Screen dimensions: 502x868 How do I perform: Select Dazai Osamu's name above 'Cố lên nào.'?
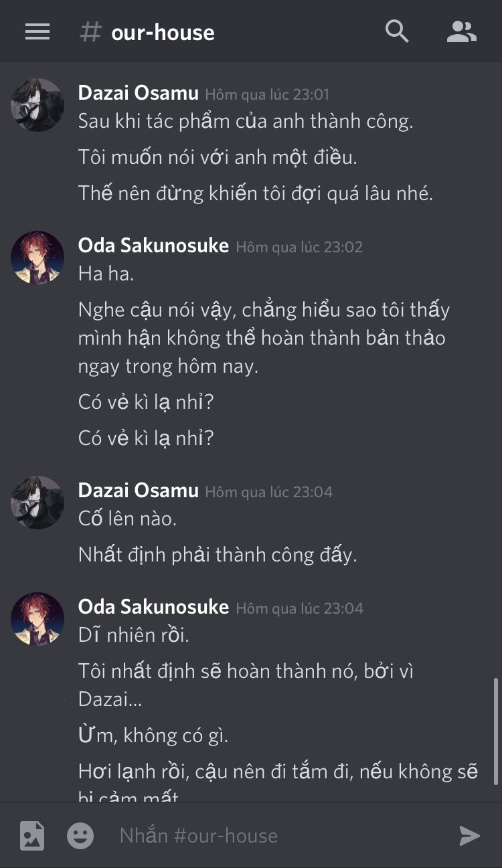click(x=138, y=491)
